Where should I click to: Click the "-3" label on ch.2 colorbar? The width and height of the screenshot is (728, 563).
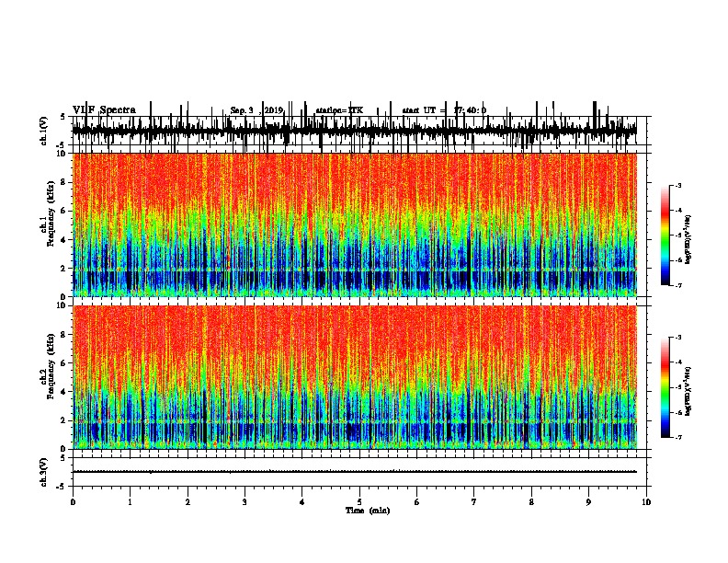click(x=677, y=338)
